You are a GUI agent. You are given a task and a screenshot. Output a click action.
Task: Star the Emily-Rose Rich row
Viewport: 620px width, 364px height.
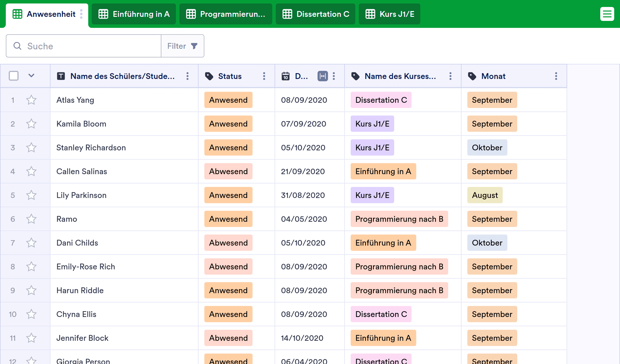click(31, 266)
